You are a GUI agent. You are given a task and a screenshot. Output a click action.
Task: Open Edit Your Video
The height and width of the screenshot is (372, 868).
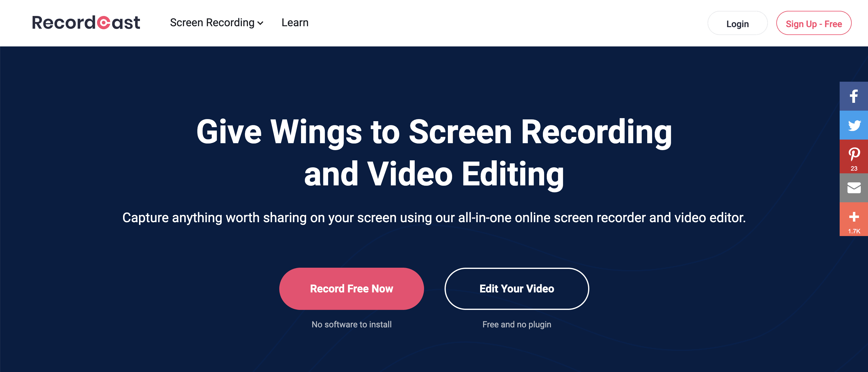(517, 288)
